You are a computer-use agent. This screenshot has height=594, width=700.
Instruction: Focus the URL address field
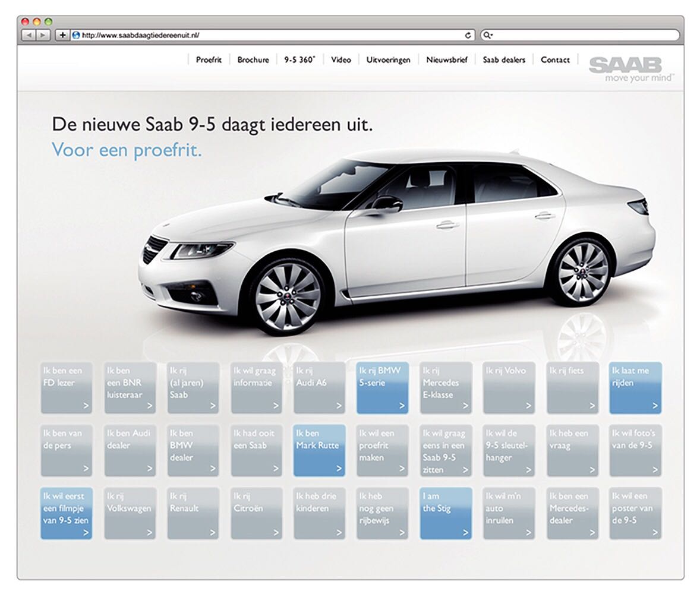(272, 35)
